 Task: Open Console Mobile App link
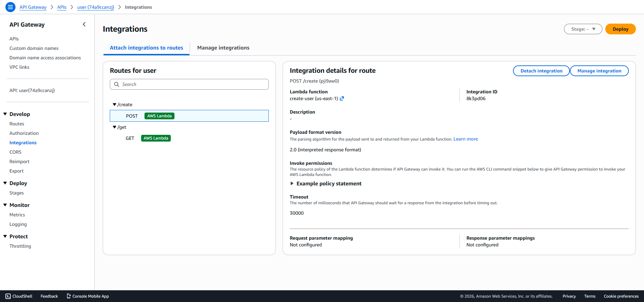(x=88, y=296)
